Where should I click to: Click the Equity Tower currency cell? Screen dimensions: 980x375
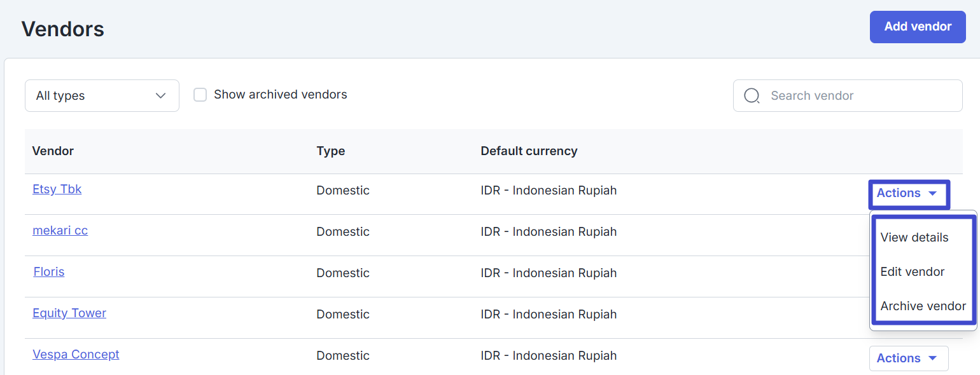coord(548,315)
